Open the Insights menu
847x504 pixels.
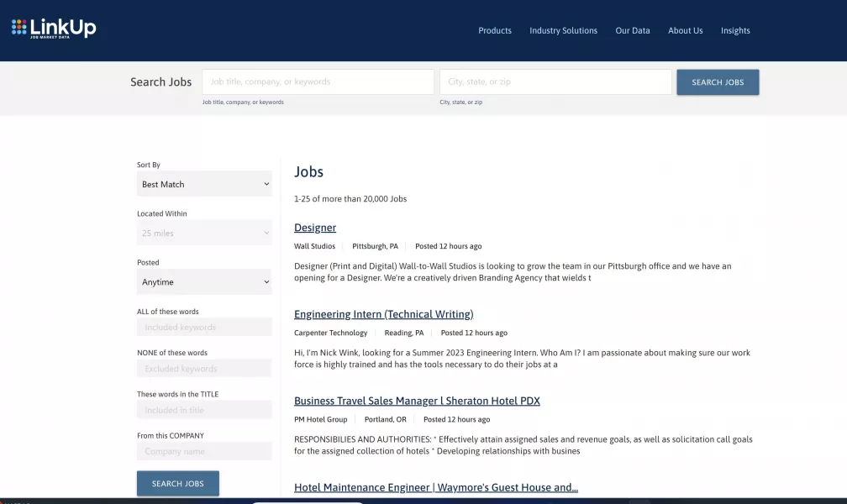point(735,31)
